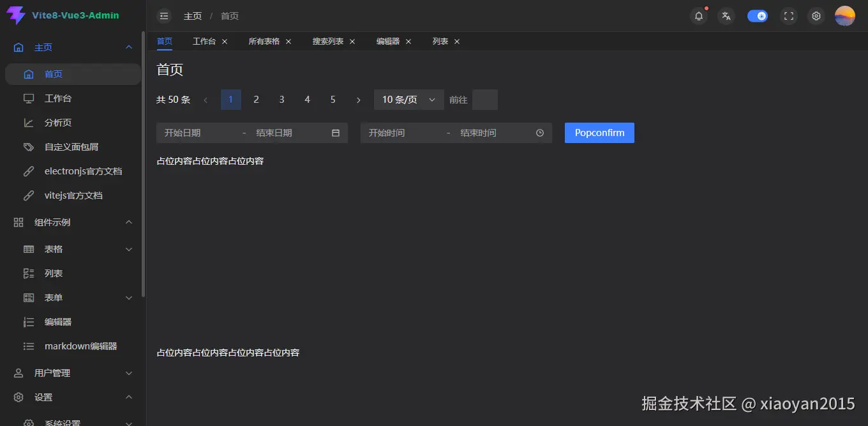868x426 pixels.
Task: Switch to the 所有表格 tab
Action: tap(264, 42)
